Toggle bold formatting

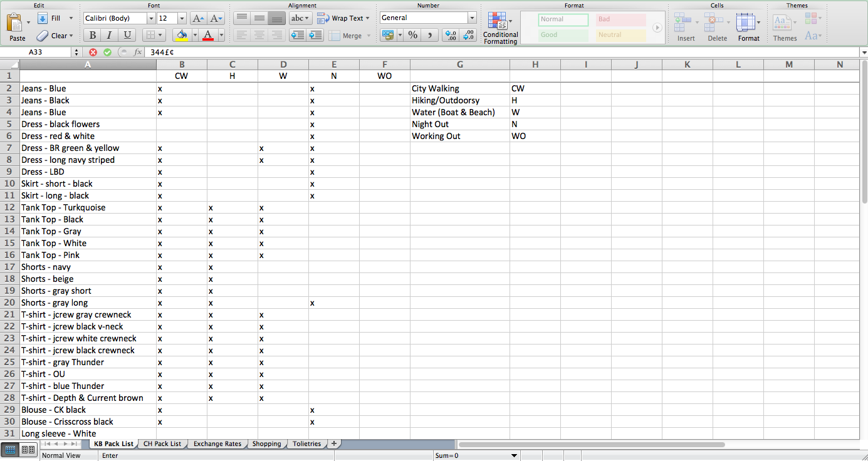click(x=92, y=35)
